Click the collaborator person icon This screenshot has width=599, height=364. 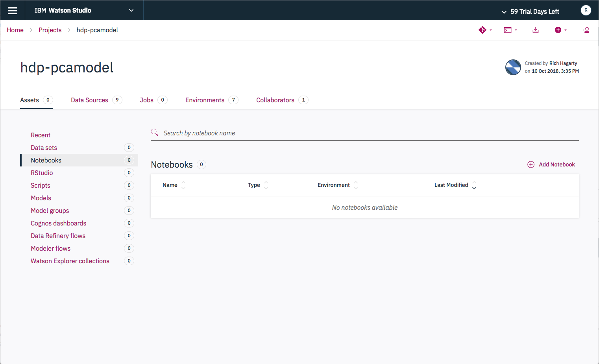point(586,30)
